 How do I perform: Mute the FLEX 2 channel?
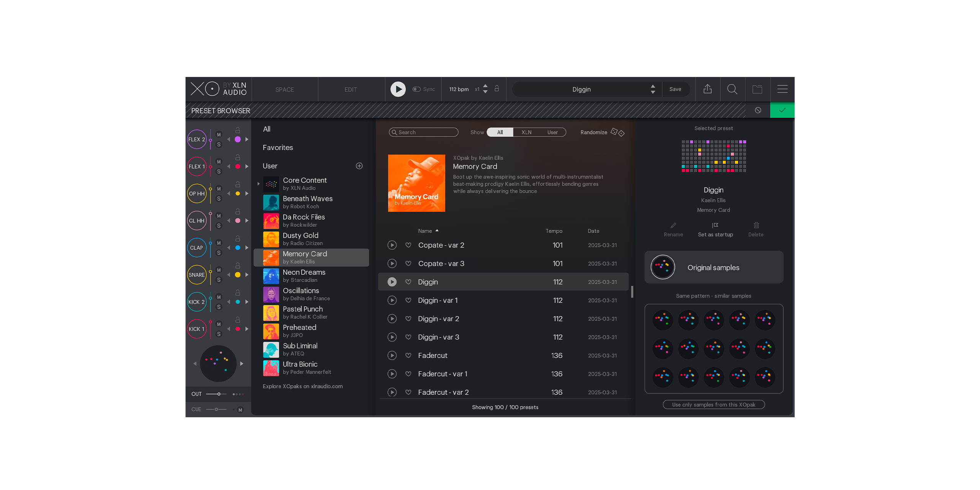(x=219, y=135)
